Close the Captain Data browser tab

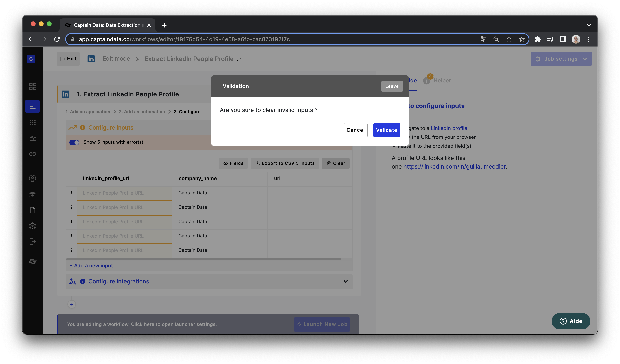click(x=149, y=25)
